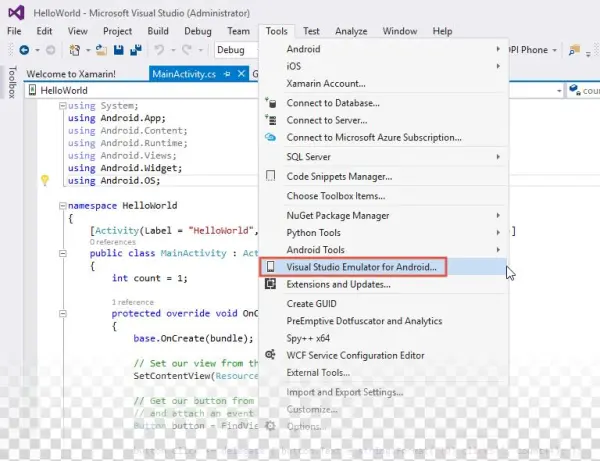The height and width of the screenshot is (461, 600).
Task: Navigate backward with the blue arrow icon
Action: [24, 50]
